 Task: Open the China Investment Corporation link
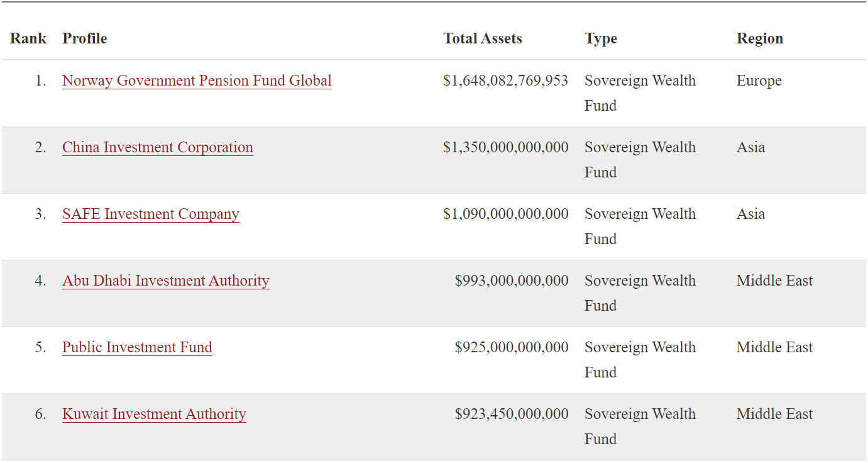158,147
